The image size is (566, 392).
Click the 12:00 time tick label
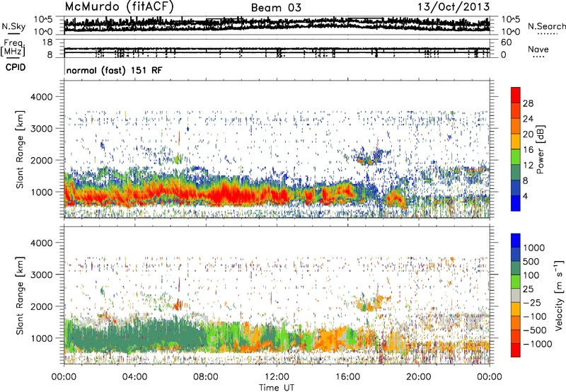point(277,377)
